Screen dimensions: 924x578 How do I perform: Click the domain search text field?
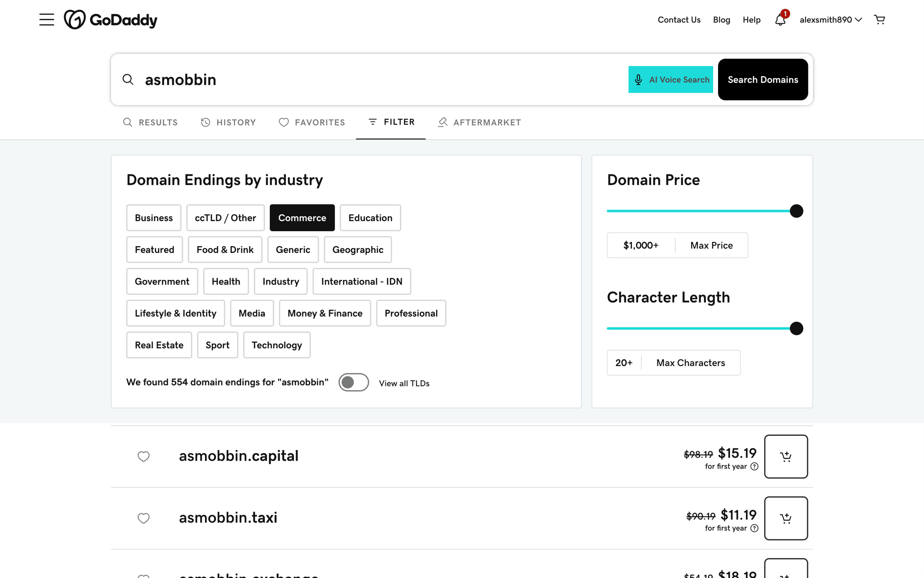(x=383, y=79)
